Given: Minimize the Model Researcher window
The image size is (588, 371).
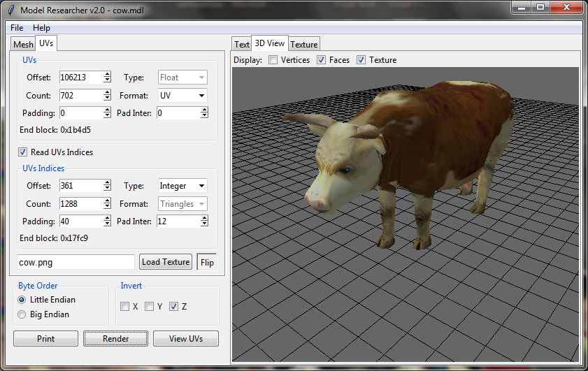Looking at the screenshot, I should click(522, 8).
